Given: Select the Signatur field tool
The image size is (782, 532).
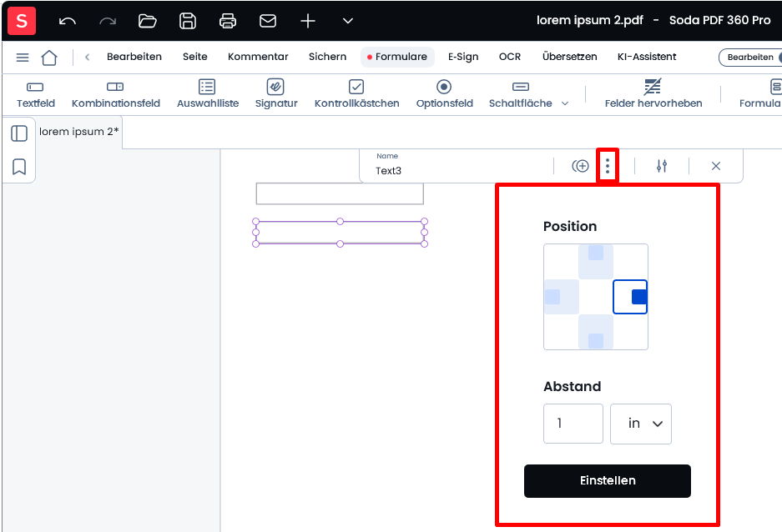Looking at the screenshot, I should [x=275, y=94].
